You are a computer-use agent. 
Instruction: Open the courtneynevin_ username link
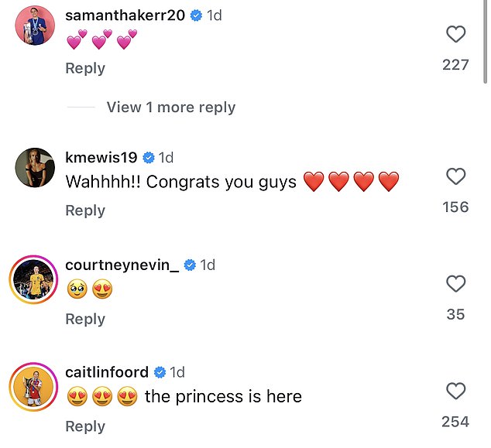[122, 265]
